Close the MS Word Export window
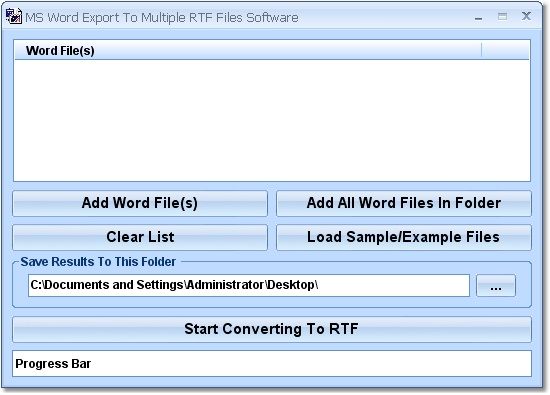 pyautogui.click(x=526, y=16)
